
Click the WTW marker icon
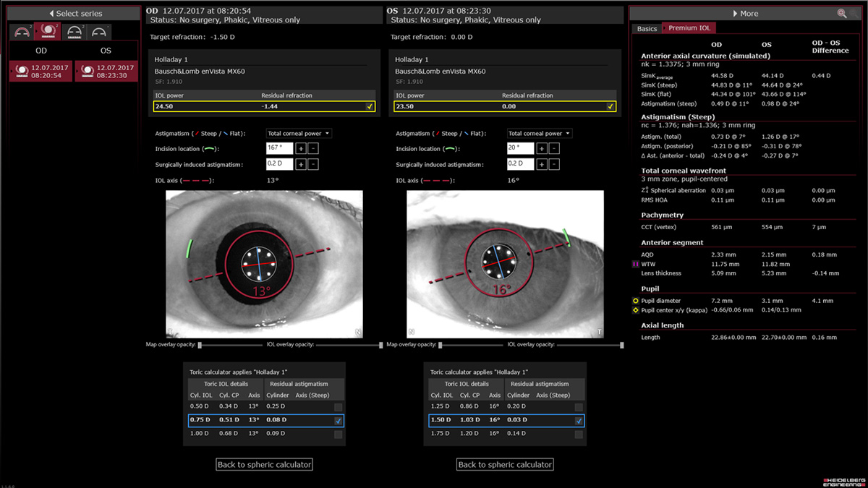coord(635,265)
